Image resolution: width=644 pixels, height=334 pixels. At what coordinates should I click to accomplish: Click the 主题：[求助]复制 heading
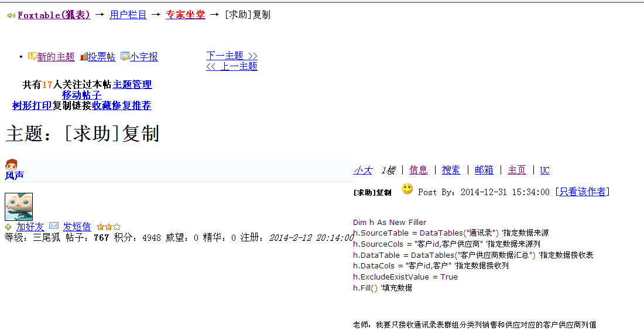pyautogui.click(x=82, y=134)
